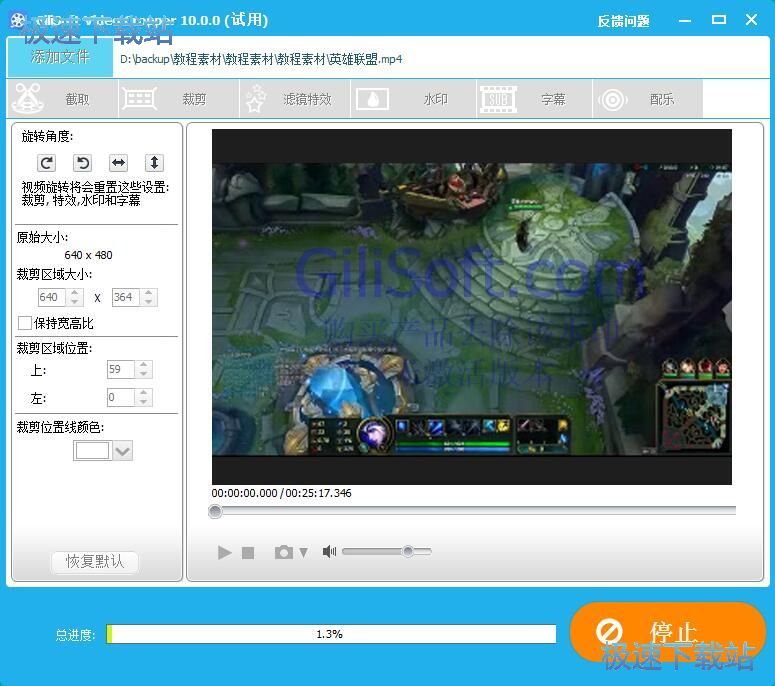Close the Video Cropper window
775x686 pixels.
point(751,20)
